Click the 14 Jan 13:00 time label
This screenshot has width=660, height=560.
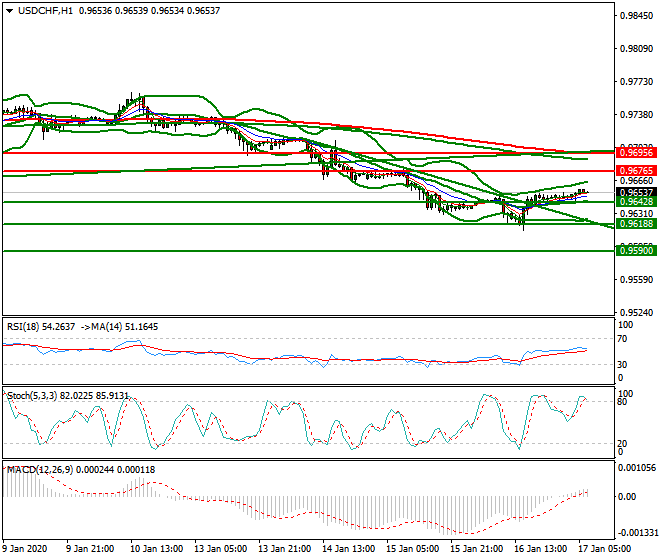coord(349,549)
